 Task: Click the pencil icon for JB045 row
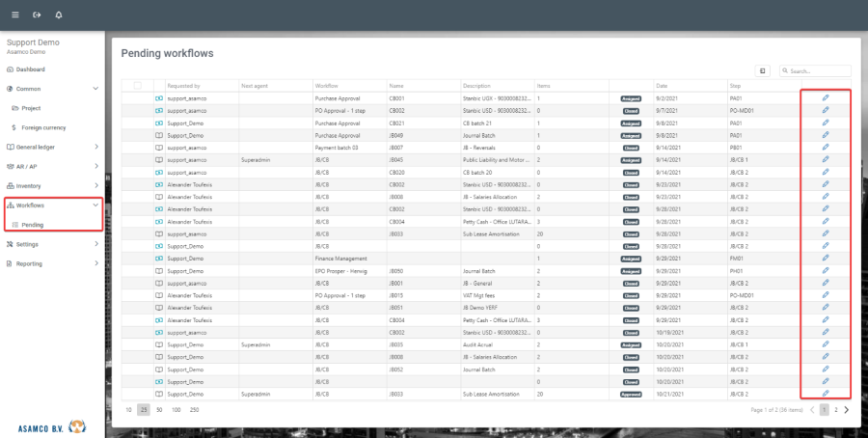tap(825, 159)
